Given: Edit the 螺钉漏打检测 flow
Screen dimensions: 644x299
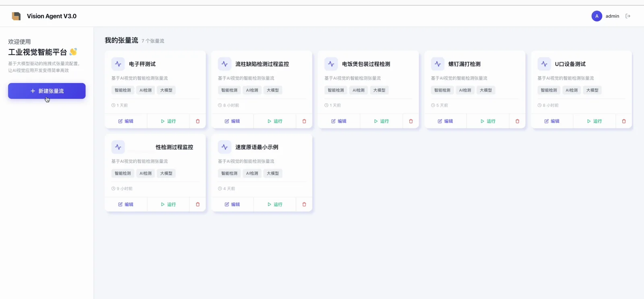Looking at the screenshot, I should (x=445, y=121).
